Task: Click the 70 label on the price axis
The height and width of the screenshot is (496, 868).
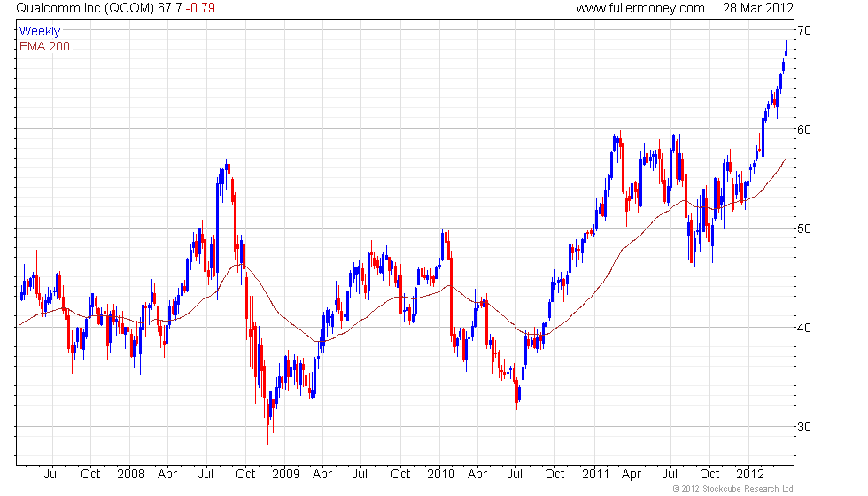Action: [x=805, y=30]
